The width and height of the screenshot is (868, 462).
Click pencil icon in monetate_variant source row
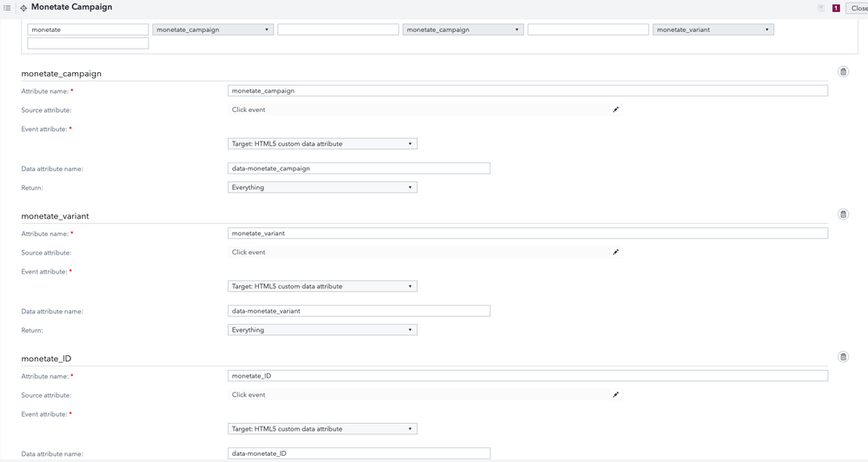[616, 252]
